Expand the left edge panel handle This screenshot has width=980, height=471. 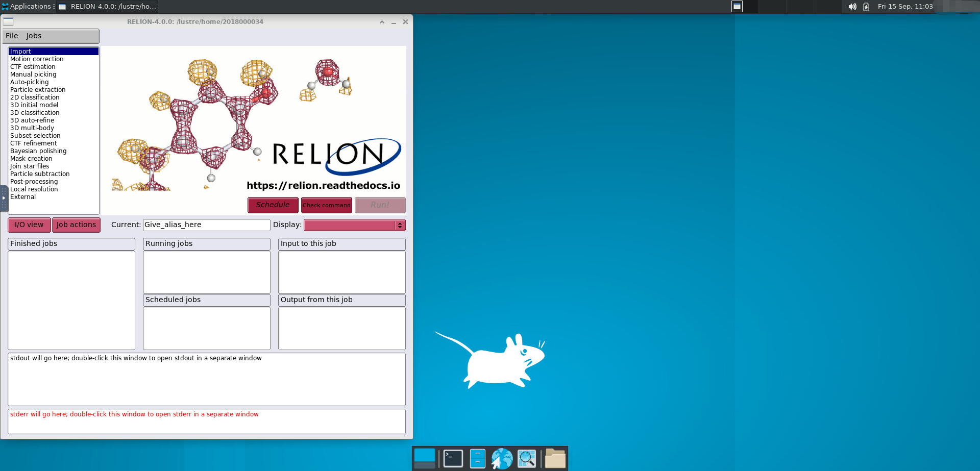(4, 198)
